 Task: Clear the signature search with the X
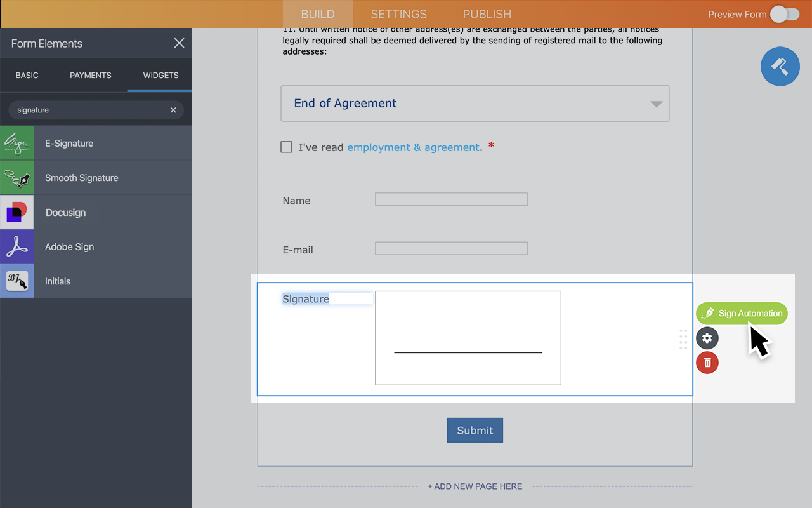click(173, 110)
